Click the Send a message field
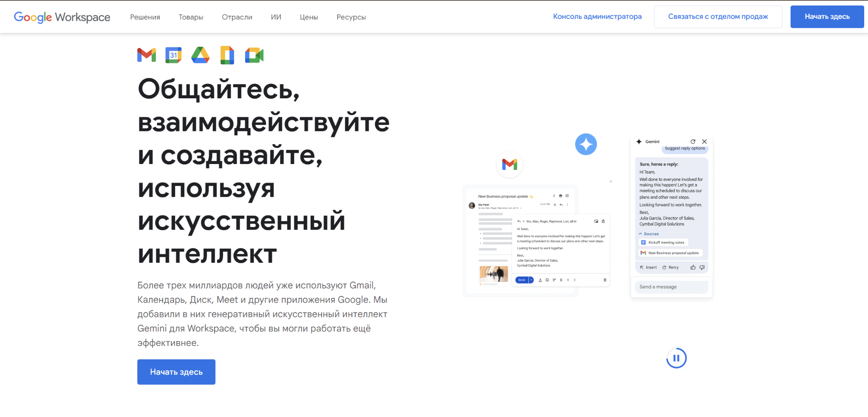The height and width of the screenshot is (417, 868). point(671,287)
